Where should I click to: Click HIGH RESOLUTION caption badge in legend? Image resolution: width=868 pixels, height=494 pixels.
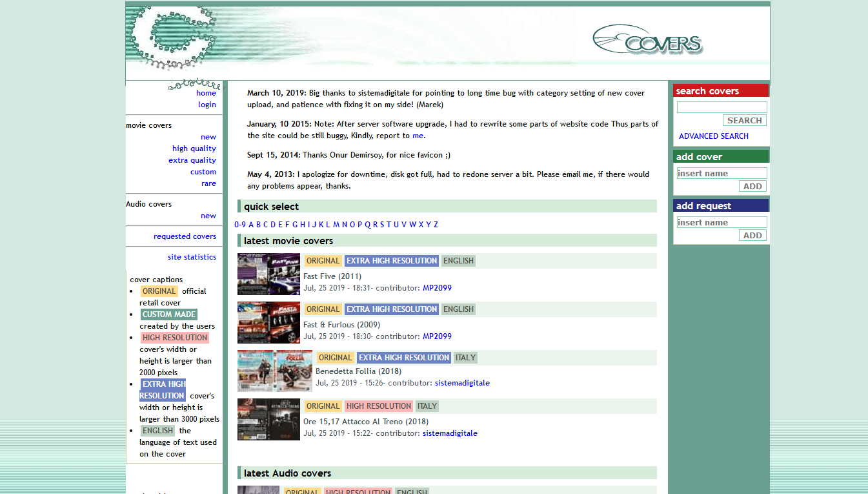pyautogui.click(x=175, y=338)
